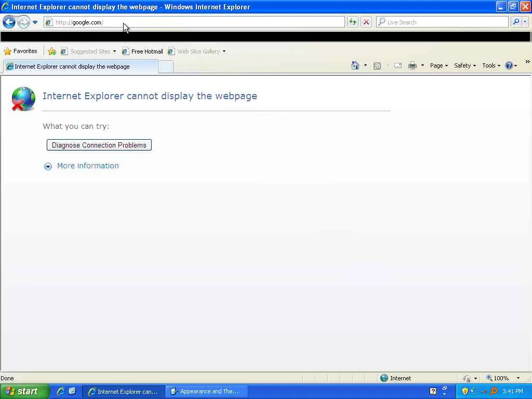This screenshot has width=532, height=399.
Task: Print the page with the printer icon
Action: click(412, 66)
